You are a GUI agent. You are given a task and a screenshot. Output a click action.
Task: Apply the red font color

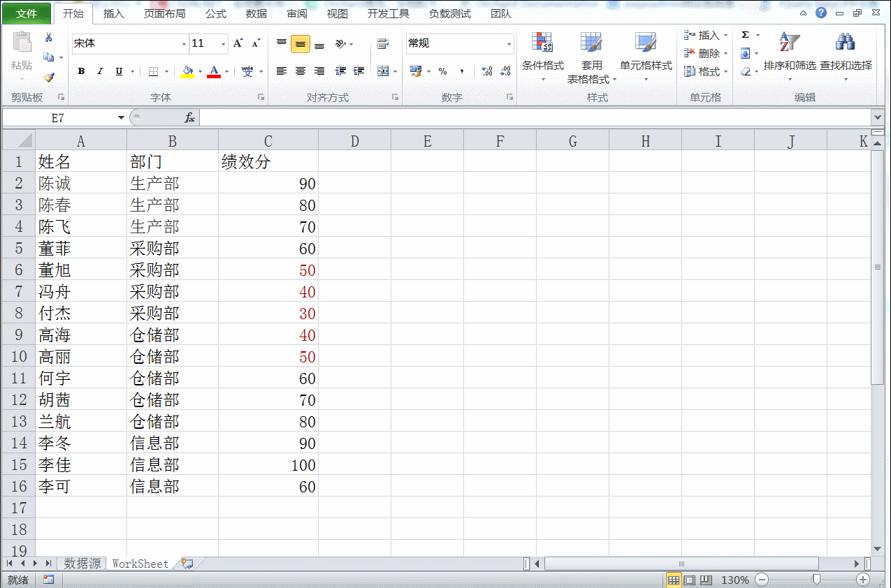click(213, 71)
